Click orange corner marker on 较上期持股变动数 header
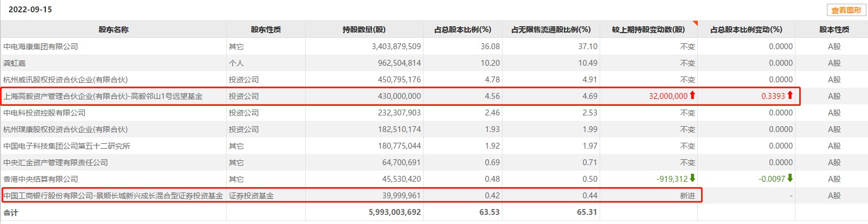 pos(695,23)
